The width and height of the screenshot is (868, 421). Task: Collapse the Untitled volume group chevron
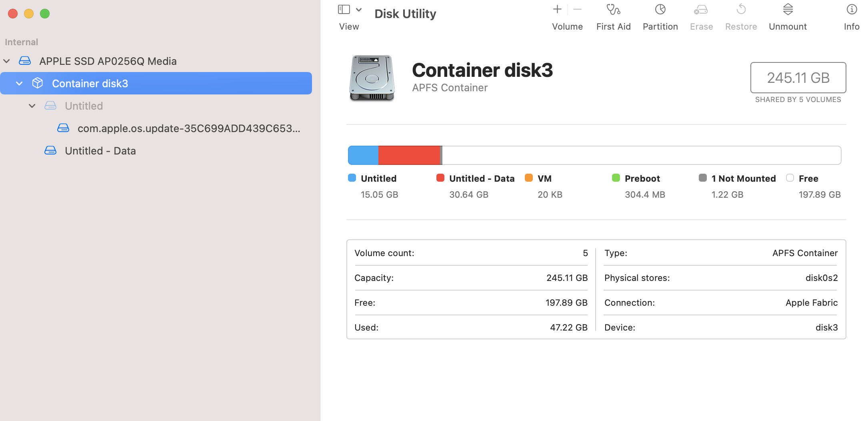(x=32, y=106)
